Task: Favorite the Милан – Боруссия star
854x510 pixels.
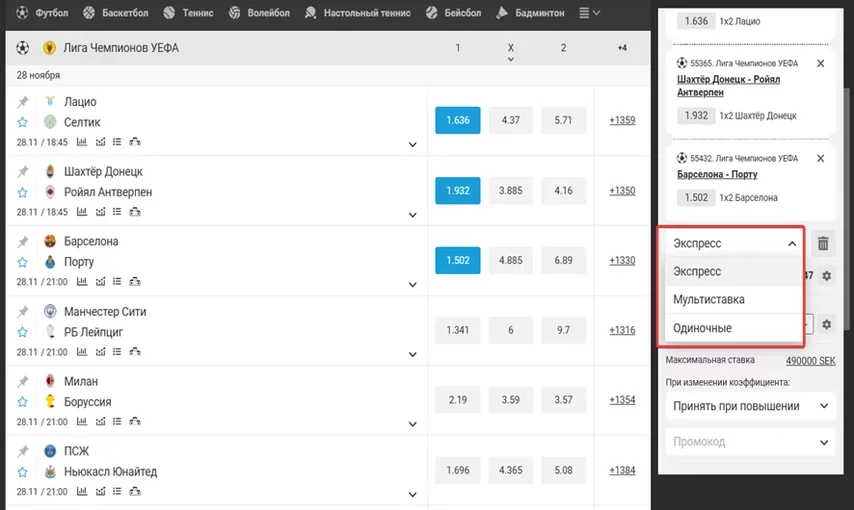Action: pyautogui.click(x=22, y=402)
